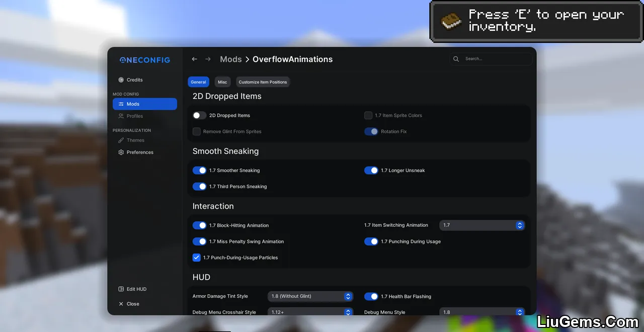Toggle 1.7 Block-Hitting Animation switch

click(199, 225)
